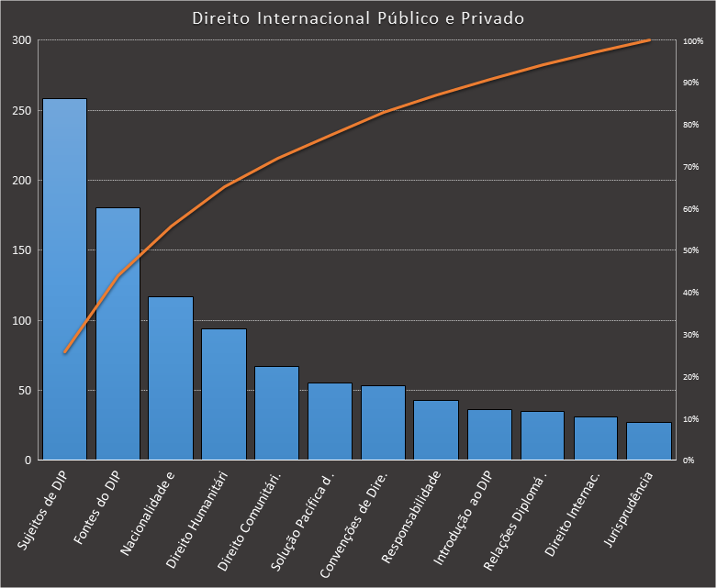Click the Relações Diplomá. bar
This screenshot has width=717, height=588.
(542, 436)
